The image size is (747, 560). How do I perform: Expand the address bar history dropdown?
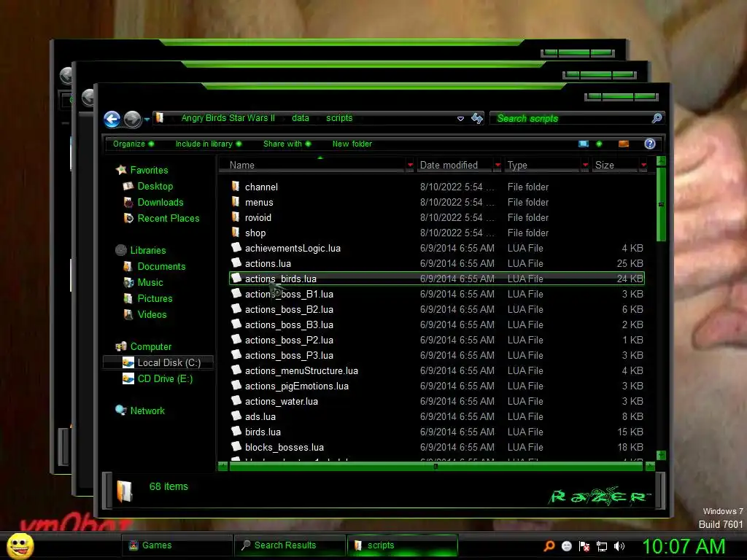pos(460,119)
